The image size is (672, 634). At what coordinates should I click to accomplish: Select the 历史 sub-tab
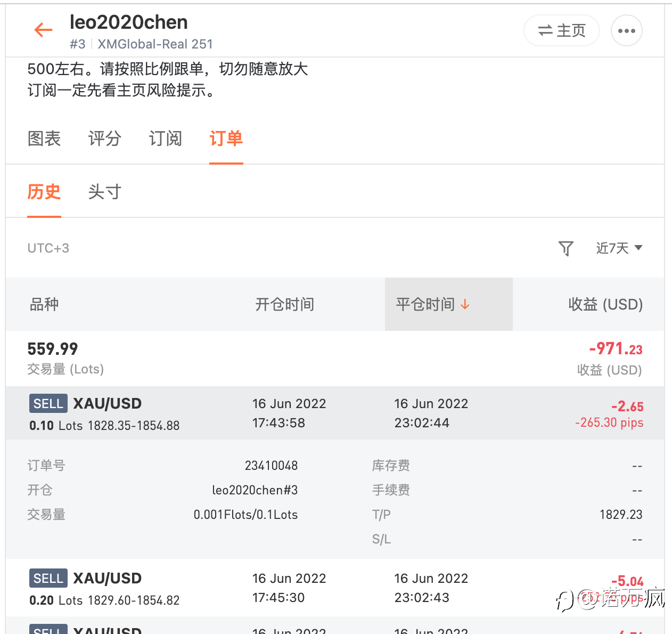click(x=44, y=192)
